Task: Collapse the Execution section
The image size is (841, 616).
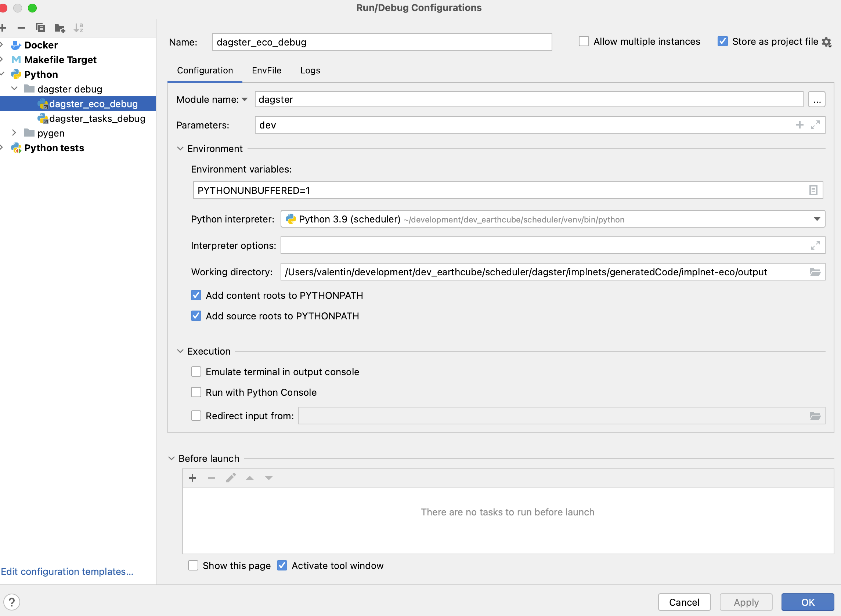Action: click(x=181, y=351)
